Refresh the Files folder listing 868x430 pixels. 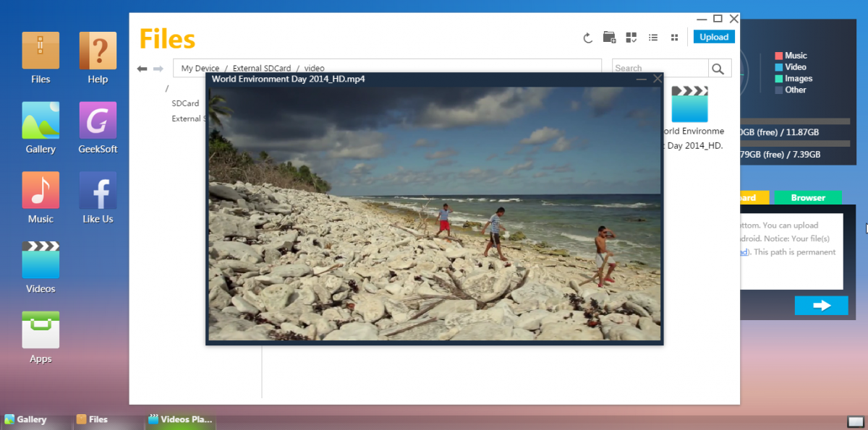coord(588,38)
